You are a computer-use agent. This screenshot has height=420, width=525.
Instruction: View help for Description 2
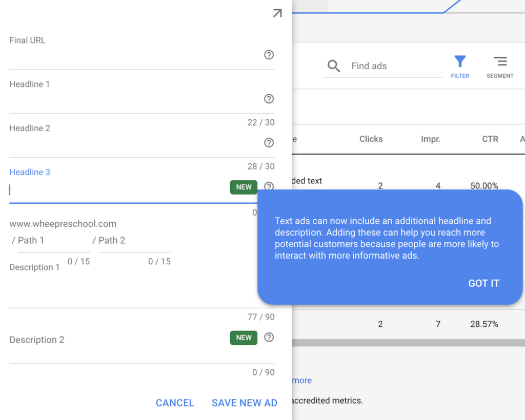pyautogui.click(x=269, y=338)
